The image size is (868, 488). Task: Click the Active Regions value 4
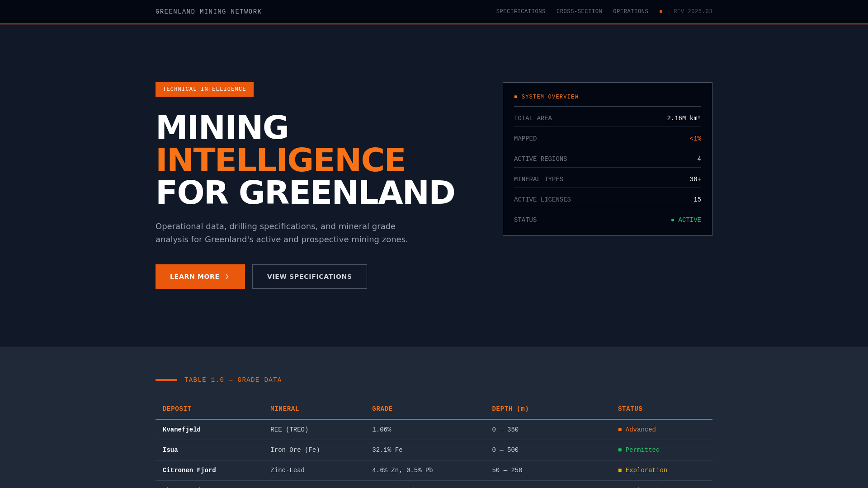(699, 159)
